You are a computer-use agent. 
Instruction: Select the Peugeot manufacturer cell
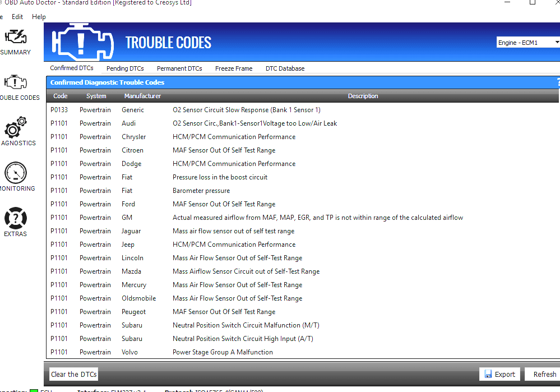click(133, 312)
